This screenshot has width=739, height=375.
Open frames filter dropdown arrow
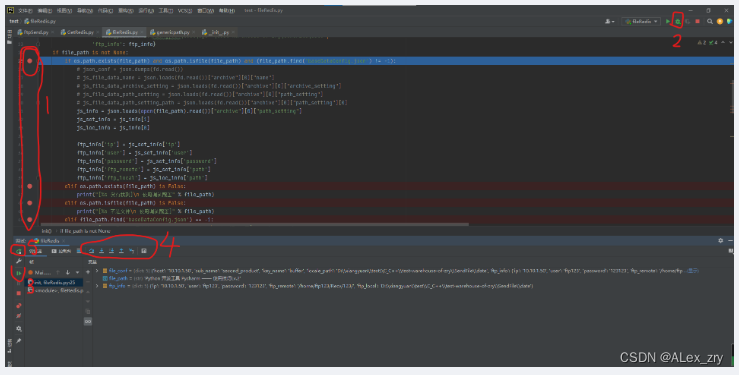tap(77, 272)
